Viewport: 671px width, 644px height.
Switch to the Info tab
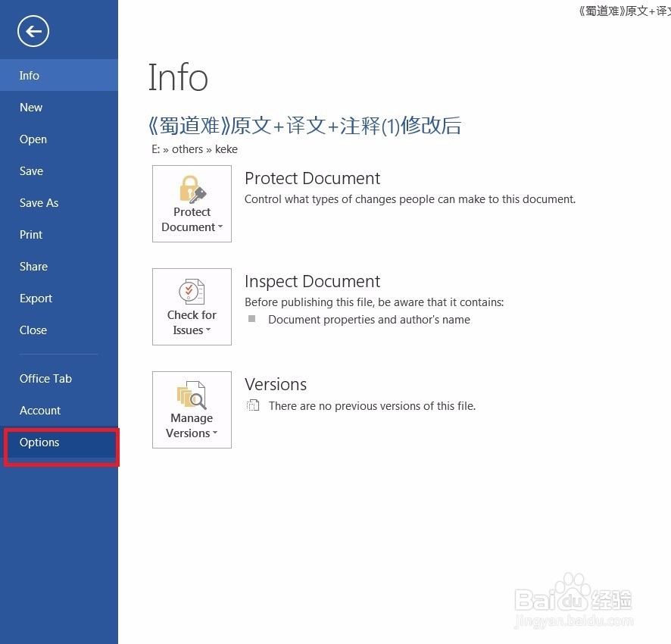point(29,75)
